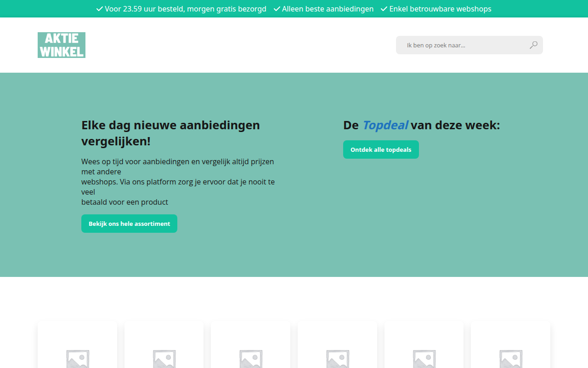Click the checkmark icon before 'Enkel betrouwbare webshops'
This screenshot has height=368, width=588.
coord(384,9)
